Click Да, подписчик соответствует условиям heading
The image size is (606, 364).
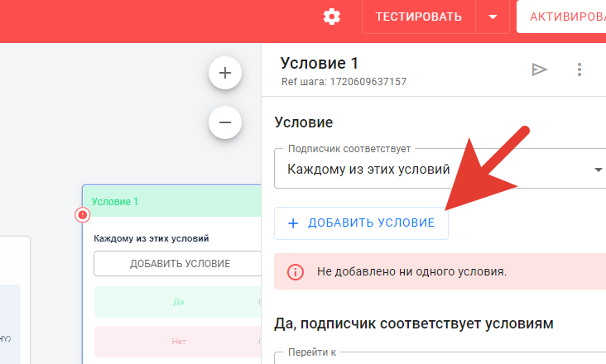point(414,323)
